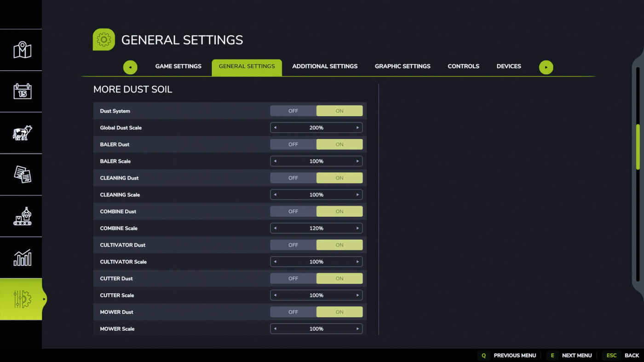Viewport: 644px width, 362px height.
Task: Click the left round tab-scroll arrow
Action: (130, 67)
